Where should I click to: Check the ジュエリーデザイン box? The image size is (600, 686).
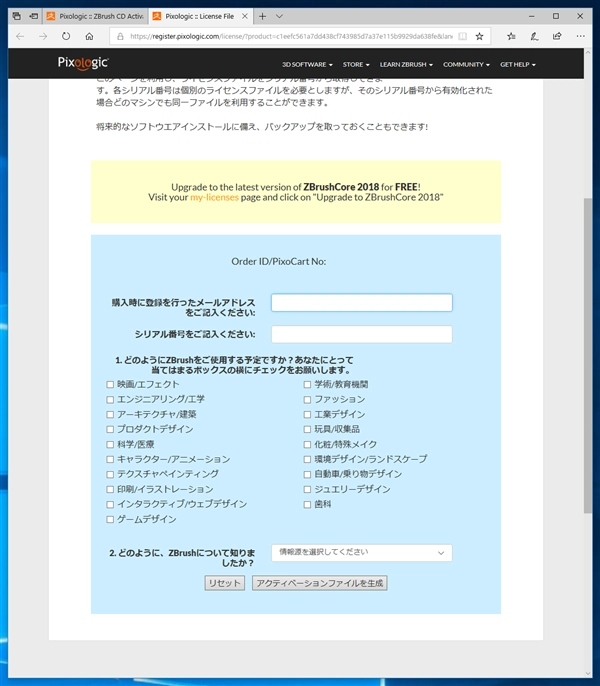point(307,490)
